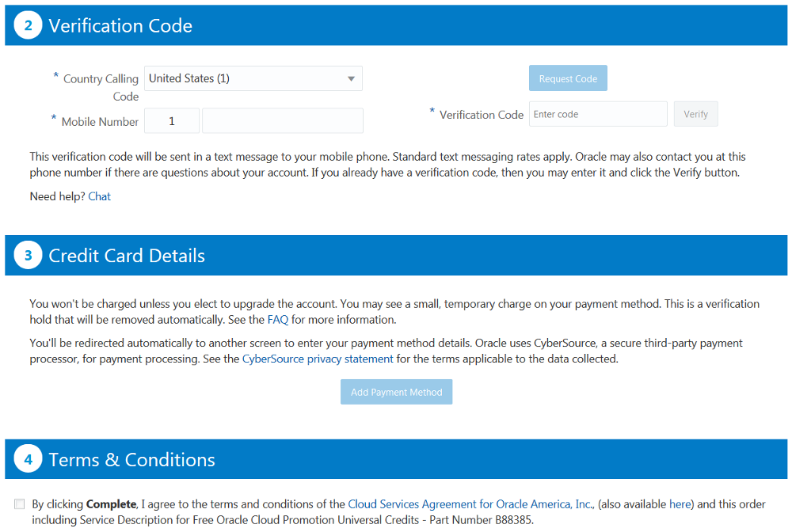
Task: Open the Chat help link
Action: tap(100, 196)
